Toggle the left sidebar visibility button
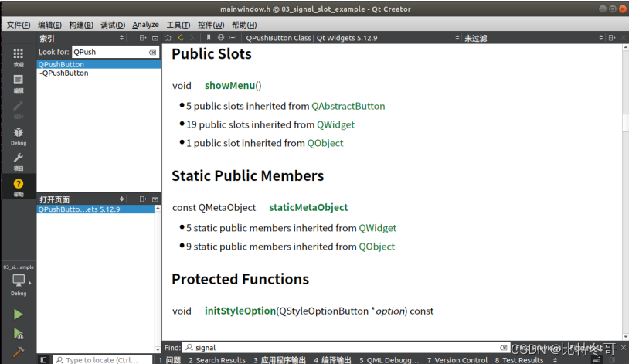Viewport: 629px width, 364px height. [43, 359]
